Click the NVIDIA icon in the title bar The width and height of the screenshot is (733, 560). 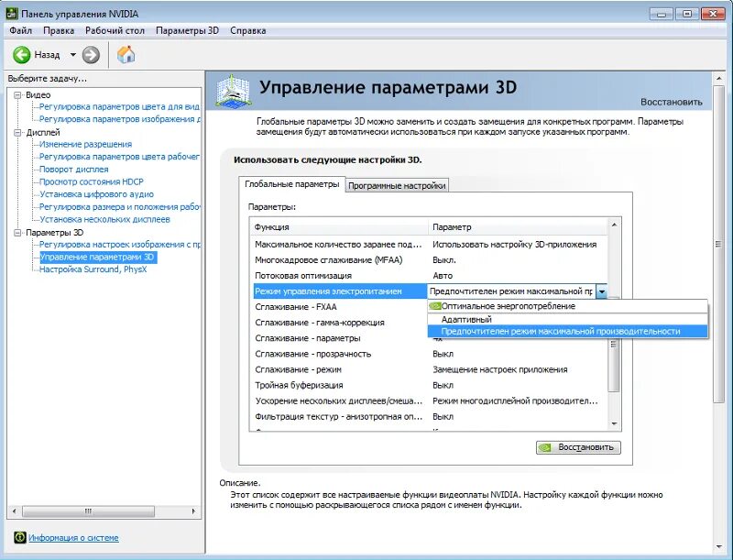(x=11, y=14)
